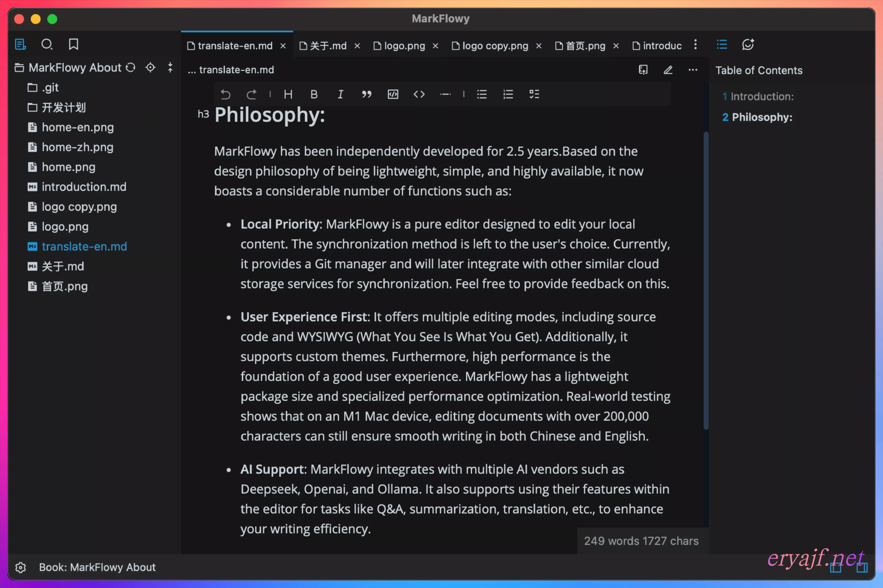Close the 首页.png tab

pyautogui.click(x=616, y=46)
